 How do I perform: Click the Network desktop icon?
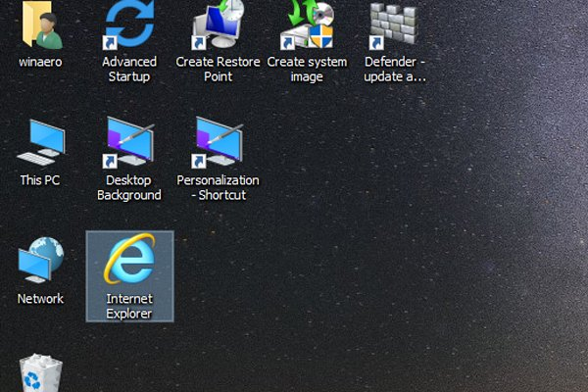point(40,260)
